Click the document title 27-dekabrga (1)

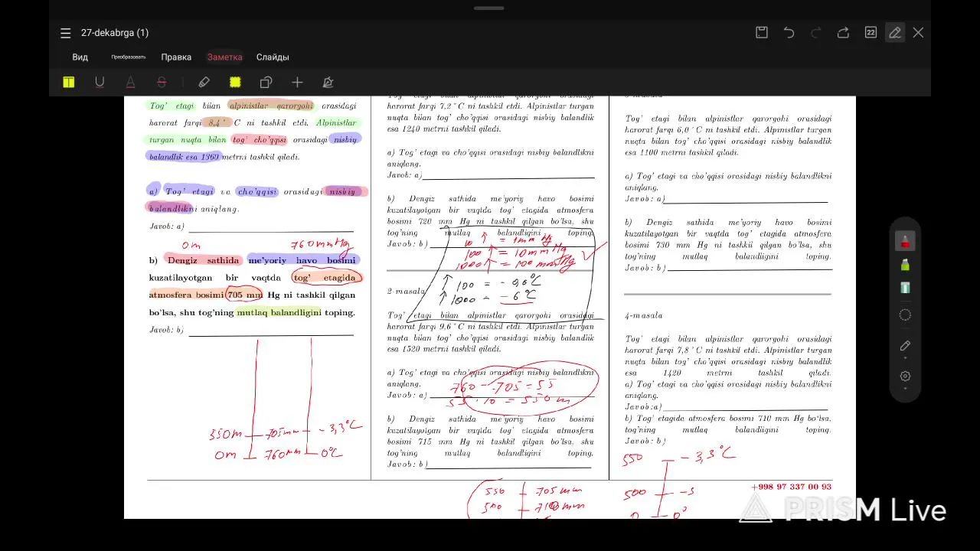point(115,33)
